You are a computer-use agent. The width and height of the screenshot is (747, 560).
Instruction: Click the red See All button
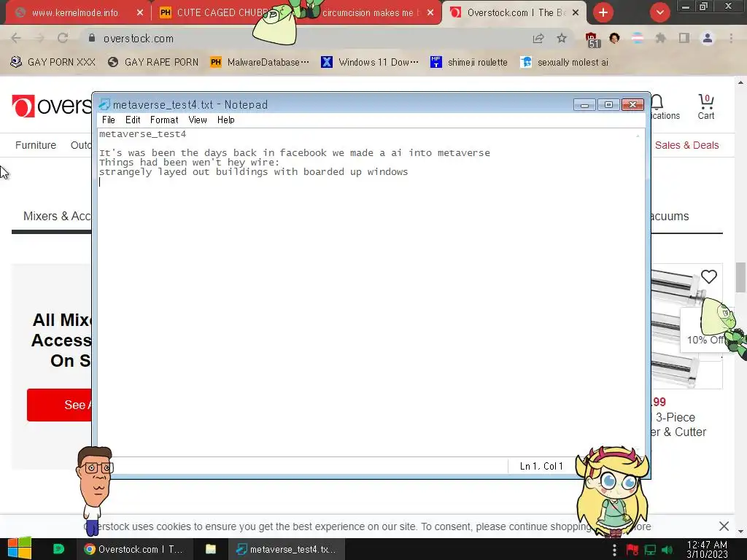(x=59, y=405)
